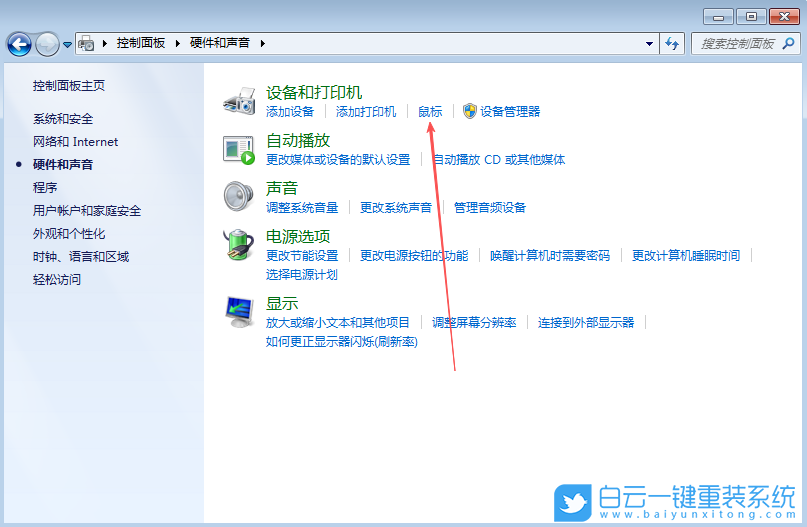Open the 声音 heading
This screenshot has width=807, height=527.
pos(282,188)
